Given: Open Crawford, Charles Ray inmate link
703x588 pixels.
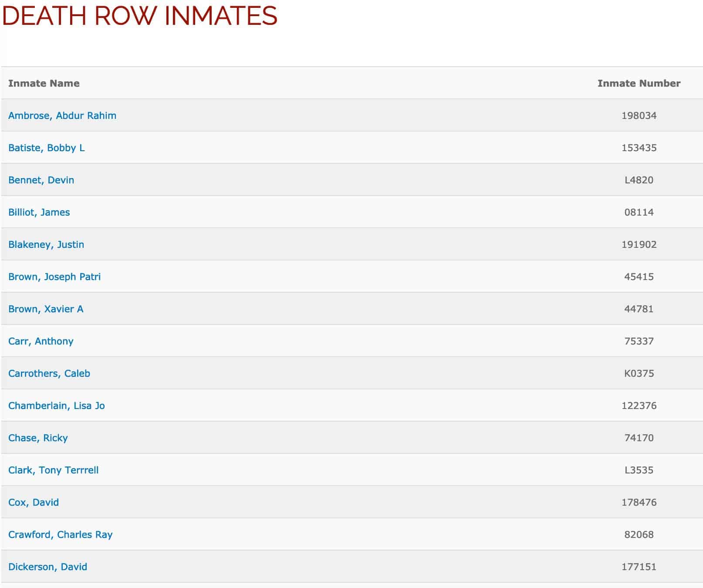Looking at the screenshot, I should [x=61, y=534].
